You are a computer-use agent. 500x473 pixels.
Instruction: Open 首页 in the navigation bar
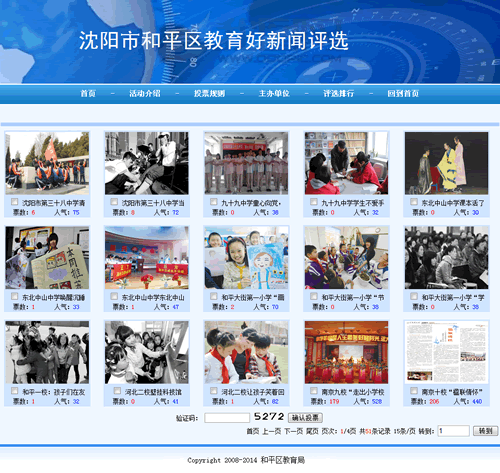(x=88, y=93)
